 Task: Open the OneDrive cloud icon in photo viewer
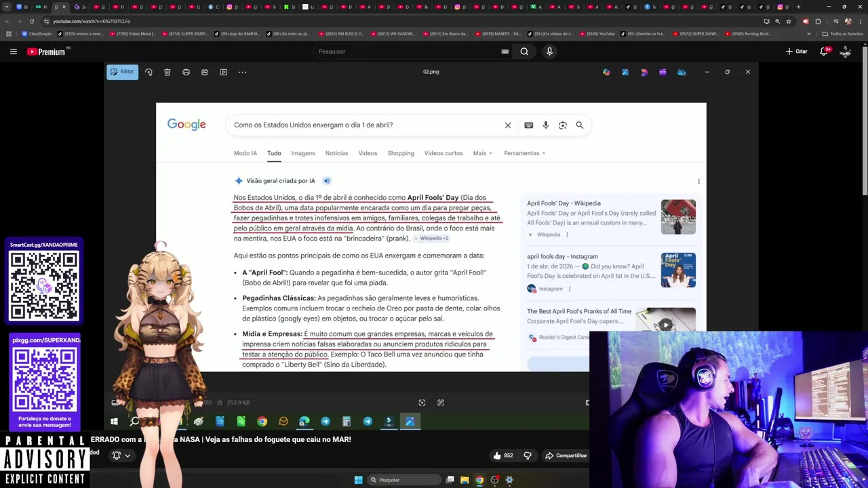682,72
